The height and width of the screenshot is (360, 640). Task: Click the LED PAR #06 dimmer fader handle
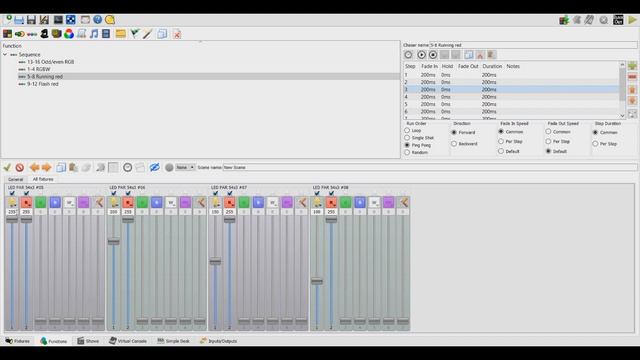[113, 242]
